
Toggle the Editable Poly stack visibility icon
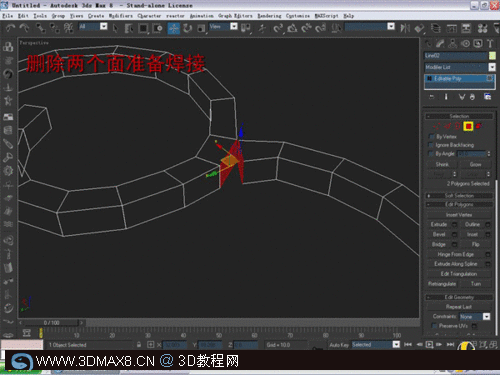click(x=430, y=79)
